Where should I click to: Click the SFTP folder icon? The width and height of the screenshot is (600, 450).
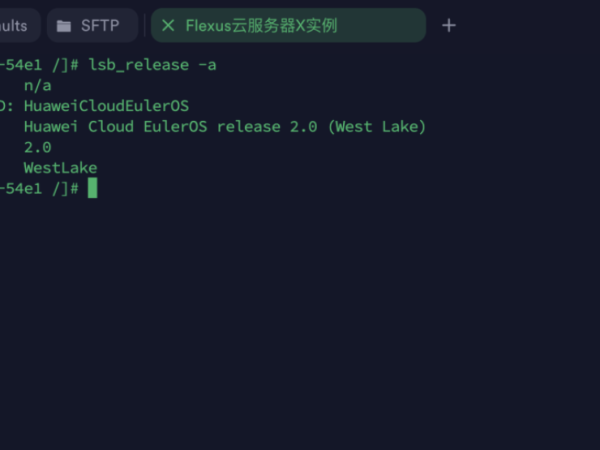click(64, 25)
